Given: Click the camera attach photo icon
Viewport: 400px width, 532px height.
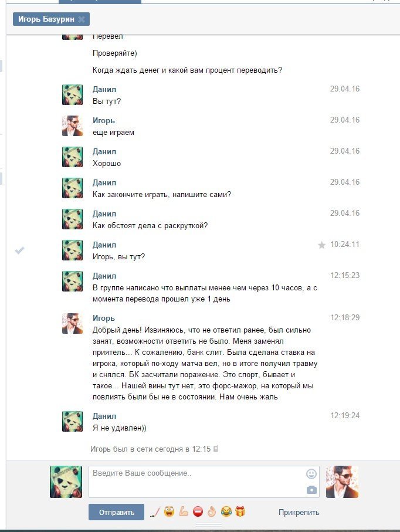Looking at the screenshot, I should pyautogui.click(x=311, y=490).
